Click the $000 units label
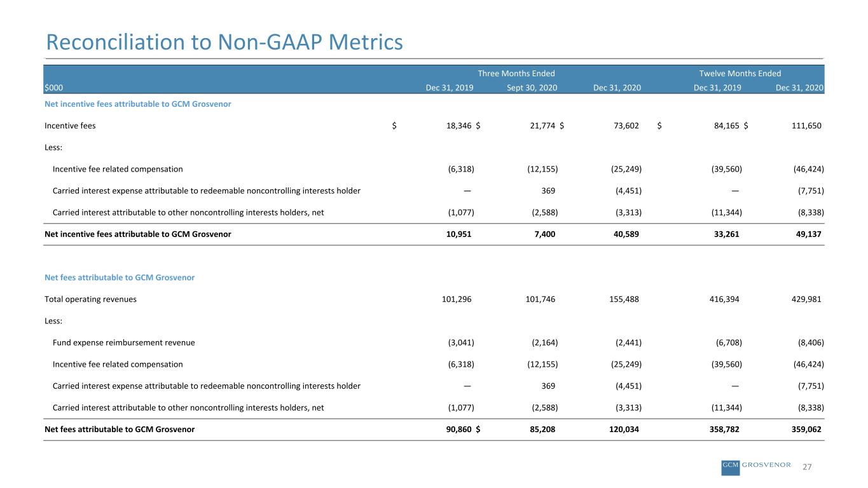 click(53, 88)
